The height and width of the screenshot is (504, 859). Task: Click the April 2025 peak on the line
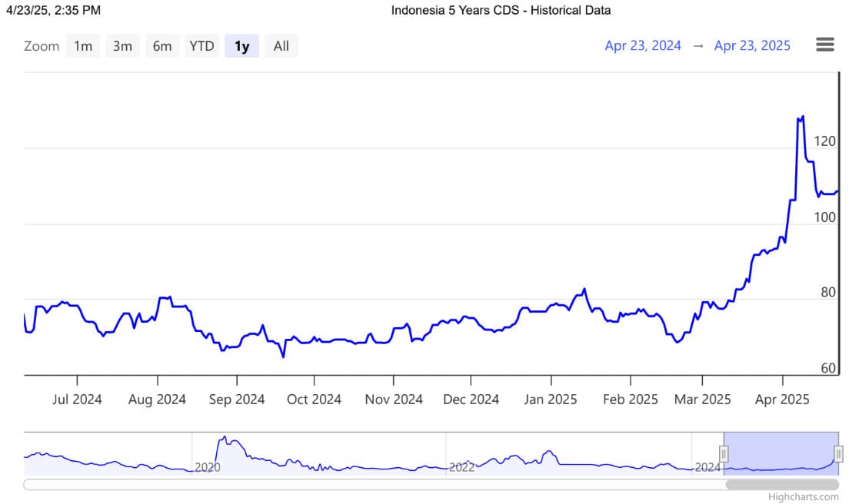pos(803,117)
